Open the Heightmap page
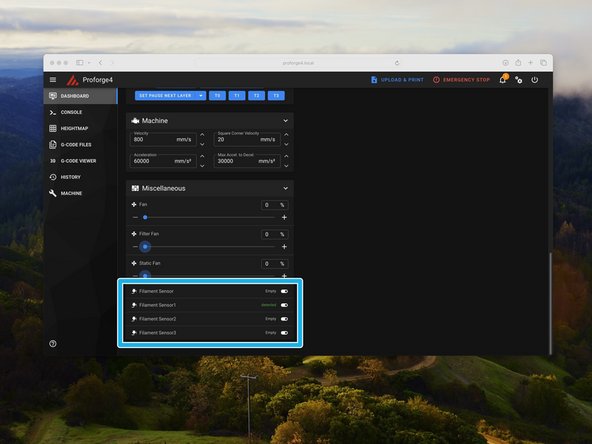Viewport: 592px width, 444px height. tap(80, 128)
